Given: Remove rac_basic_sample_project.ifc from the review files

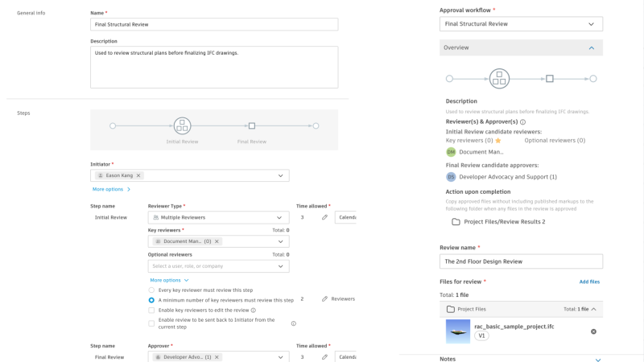Looking at the screenshot, I should [593, 331].
